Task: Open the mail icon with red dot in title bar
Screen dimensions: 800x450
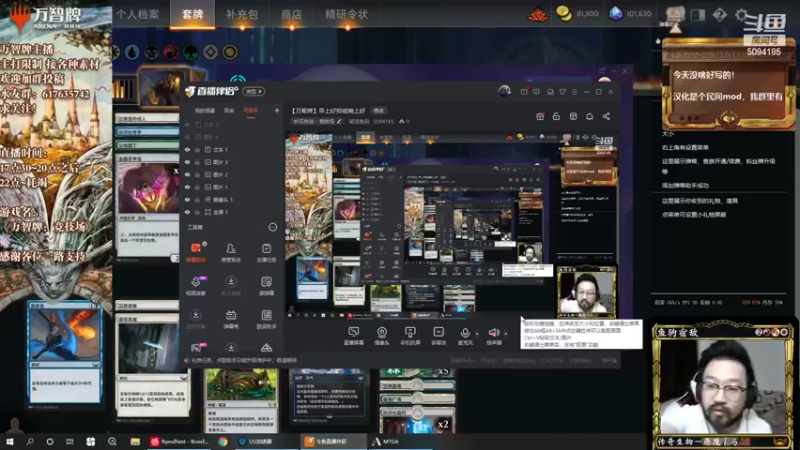Action: [x=524, y=92]
